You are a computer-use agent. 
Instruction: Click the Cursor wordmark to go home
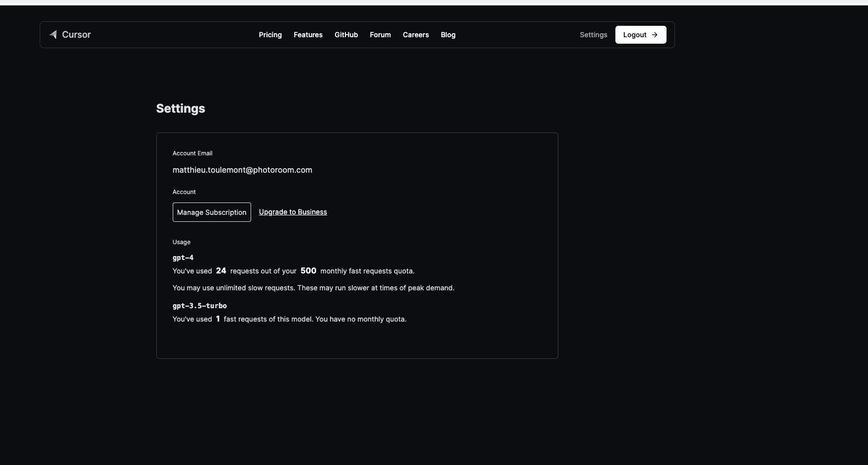tap(76, 35)
